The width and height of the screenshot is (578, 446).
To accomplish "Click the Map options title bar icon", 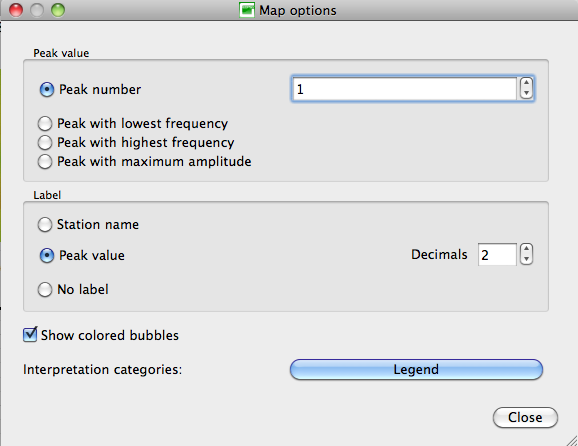I will (247, 10).
